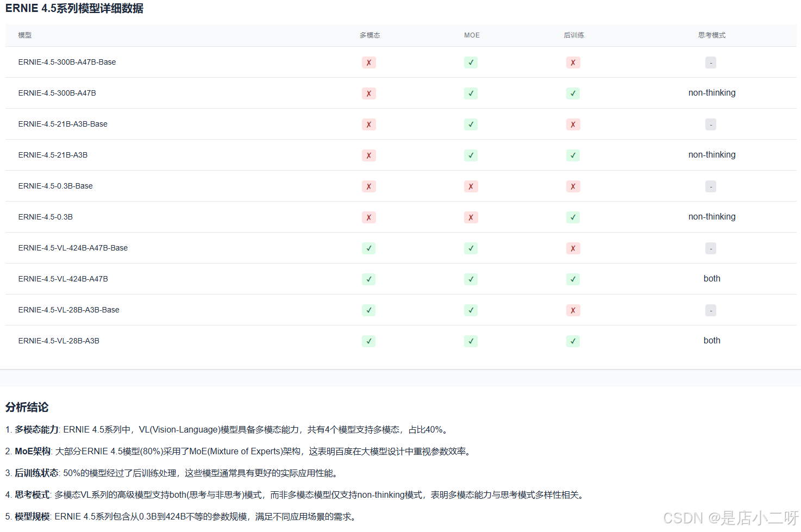Click the 后训练 checkmark for ERNIE-4.5-VL-28B-A3B row
Image resolution: width=801 pixels, height=532 pixels.
[x=573, y=341]
